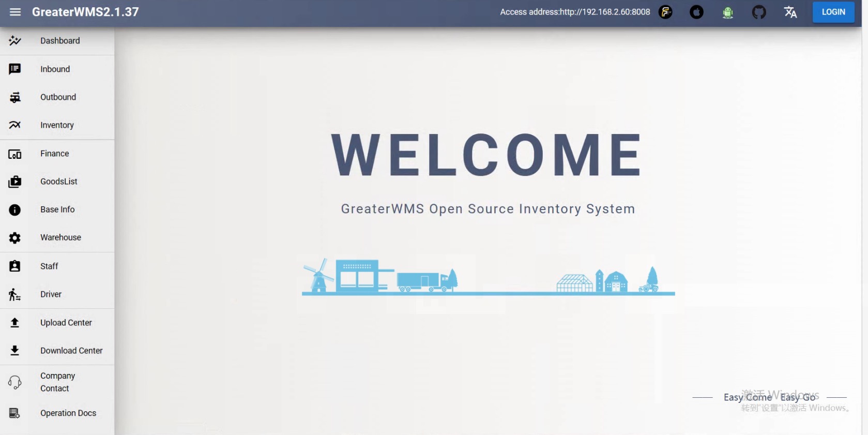
Task: Open the Android app icon
Action: pos(728,12)
